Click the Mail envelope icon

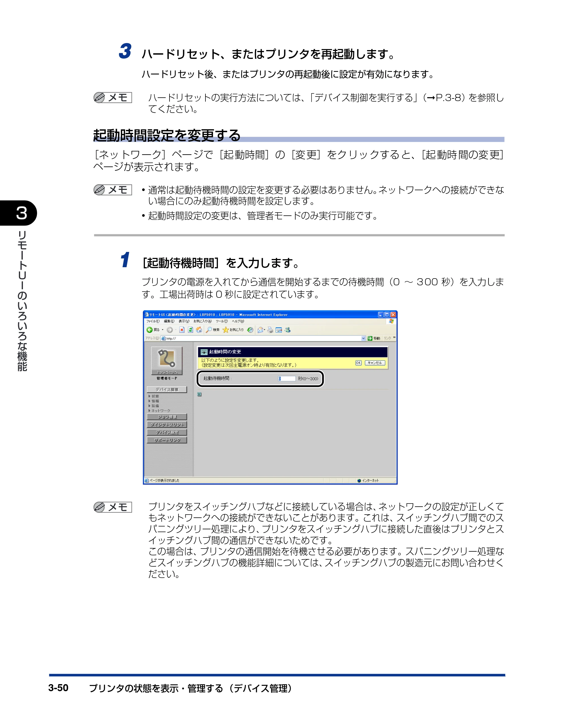260,330
